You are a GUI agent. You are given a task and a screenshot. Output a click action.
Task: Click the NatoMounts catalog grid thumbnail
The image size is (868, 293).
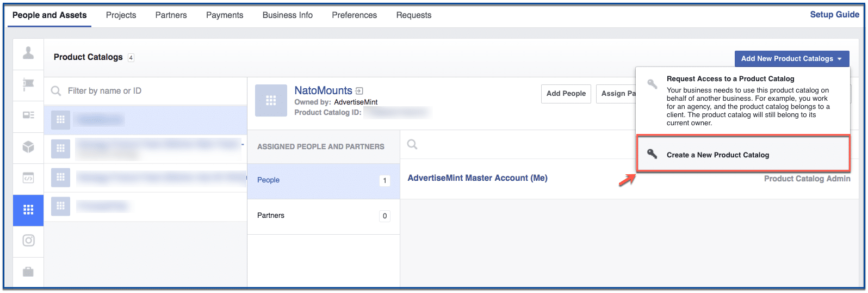[271, 100]
